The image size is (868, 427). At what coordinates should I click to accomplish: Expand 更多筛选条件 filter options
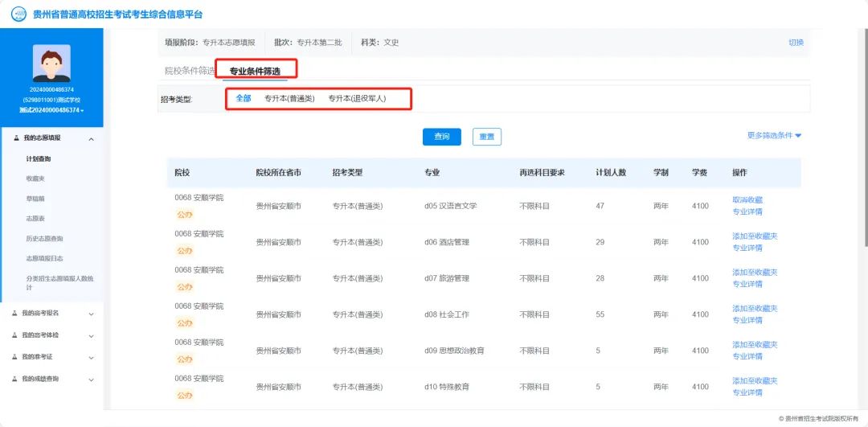(774, 136)
